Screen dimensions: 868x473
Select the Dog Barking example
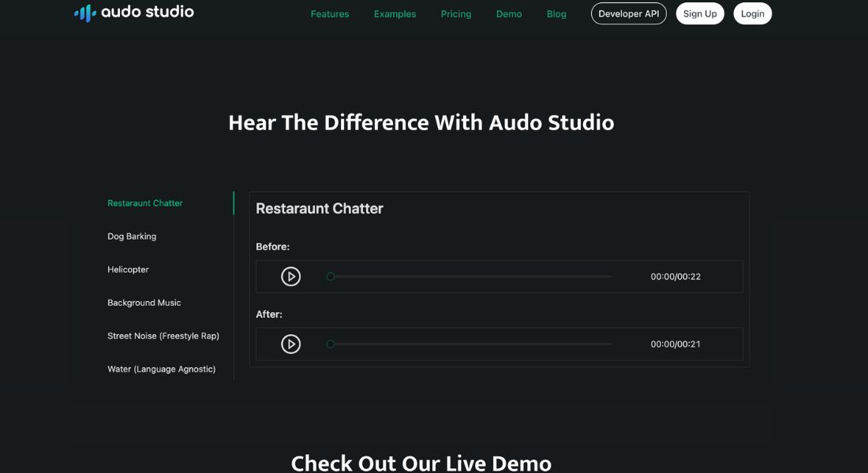[x=132, y=236]
